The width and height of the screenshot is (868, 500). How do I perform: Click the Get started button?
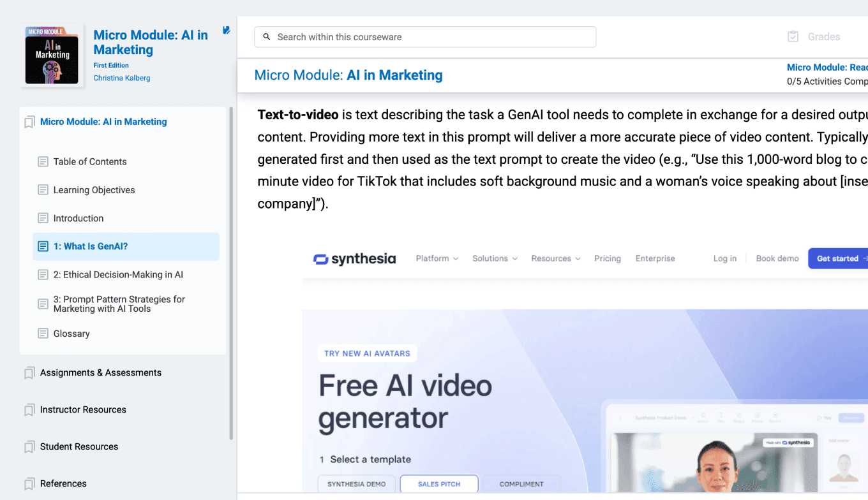click(838, 258)
